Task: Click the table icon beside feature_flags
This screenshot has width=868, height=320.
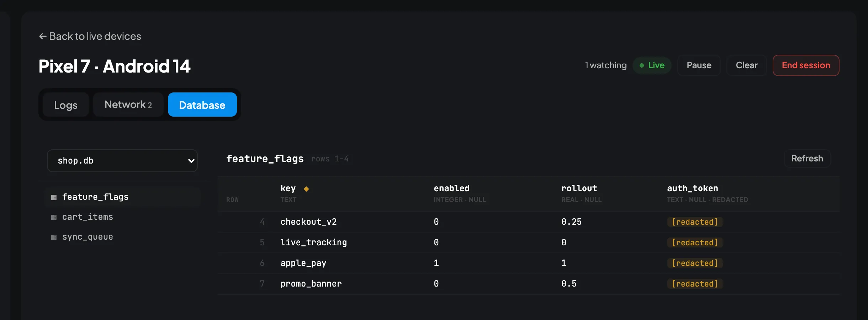Action: click(54, 197)
